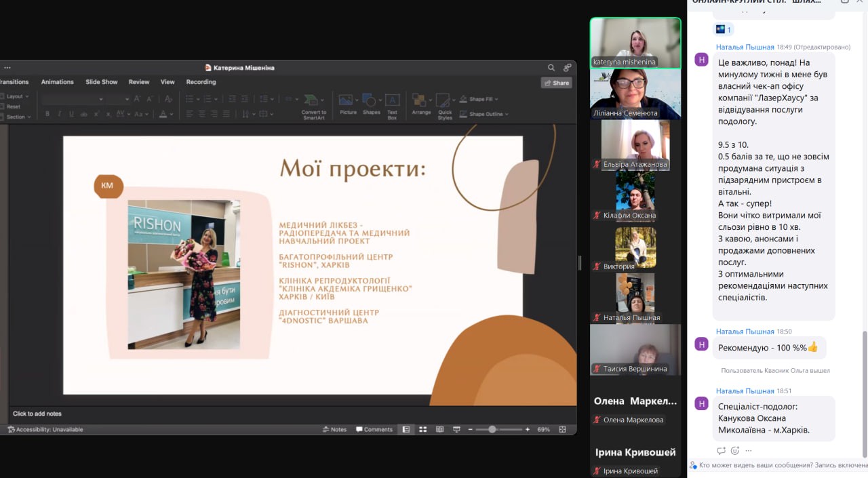Click the Reset slide button
The height and width of the screenshot is (478, 868).
14,106
